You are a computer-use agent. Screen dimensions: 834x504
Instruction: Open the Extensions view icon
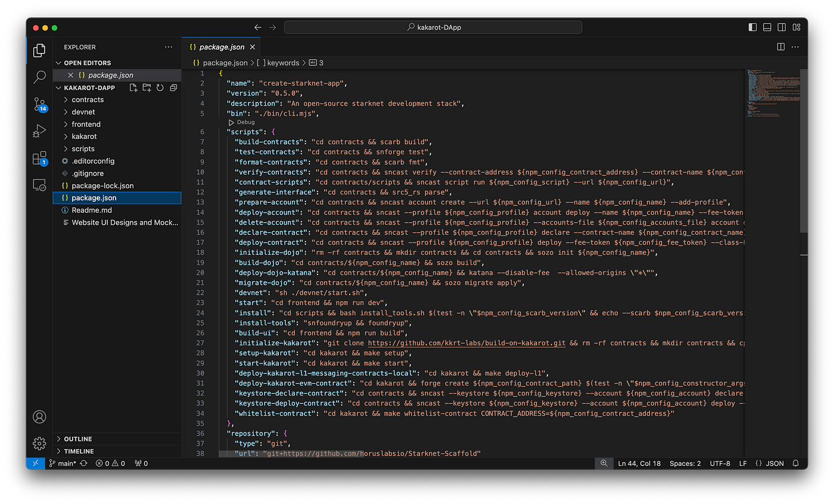point(39,158)
